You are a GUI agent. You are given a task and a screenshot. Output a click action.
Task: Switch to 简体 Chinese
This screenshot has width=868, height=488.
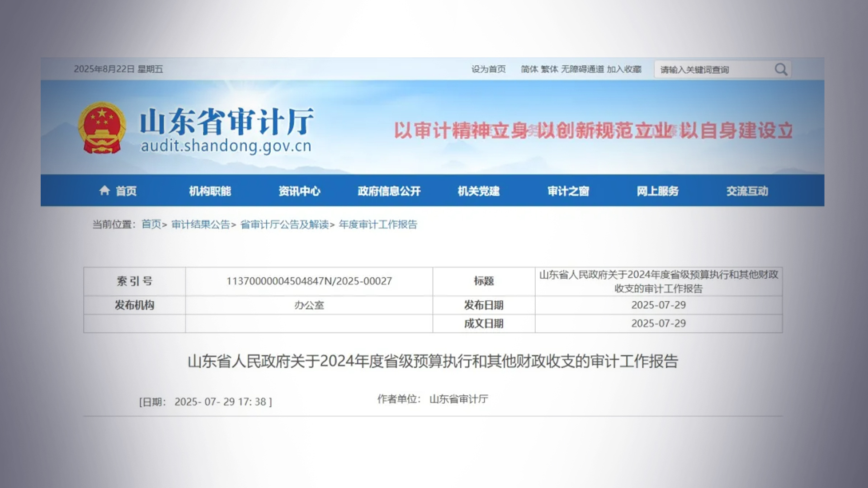(x=529, y=69)
